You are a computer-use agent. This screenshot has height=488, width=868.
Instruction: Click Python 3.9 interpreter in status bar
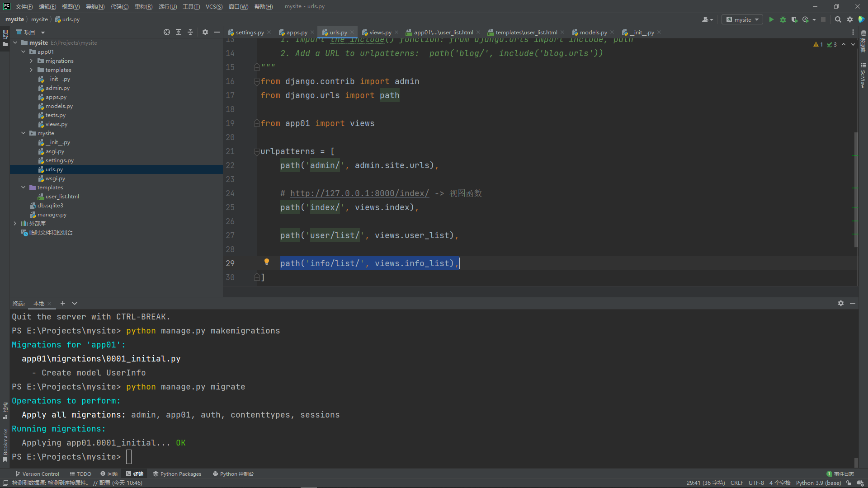pos(818,483)
